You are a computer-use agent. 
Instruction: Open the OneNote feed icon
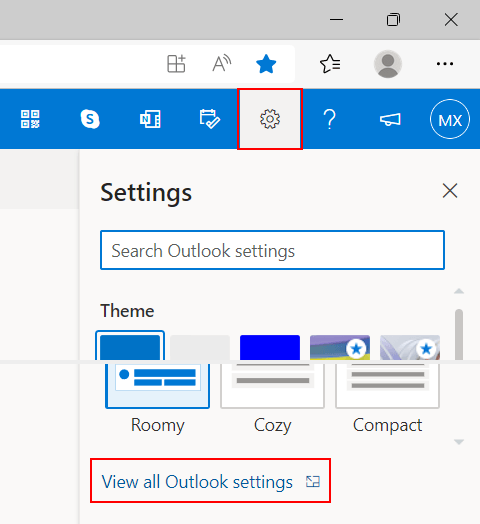tap(150, 119)
